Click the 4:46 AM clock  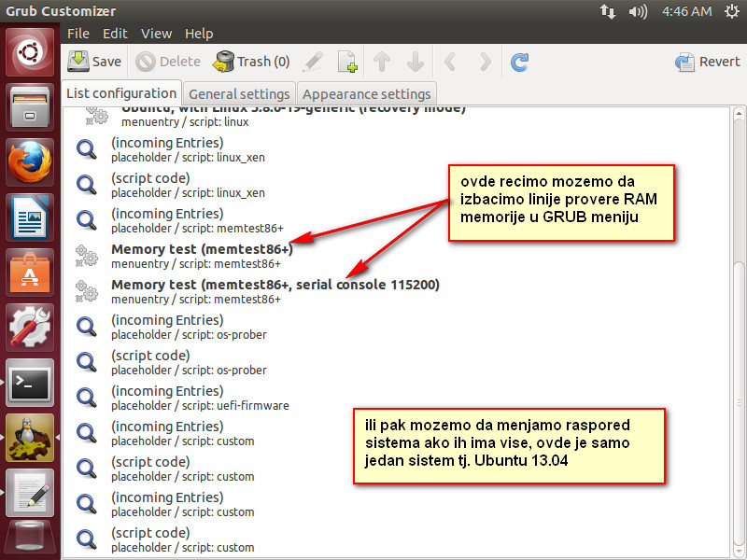pyautogui.click(x=686, y=11)
